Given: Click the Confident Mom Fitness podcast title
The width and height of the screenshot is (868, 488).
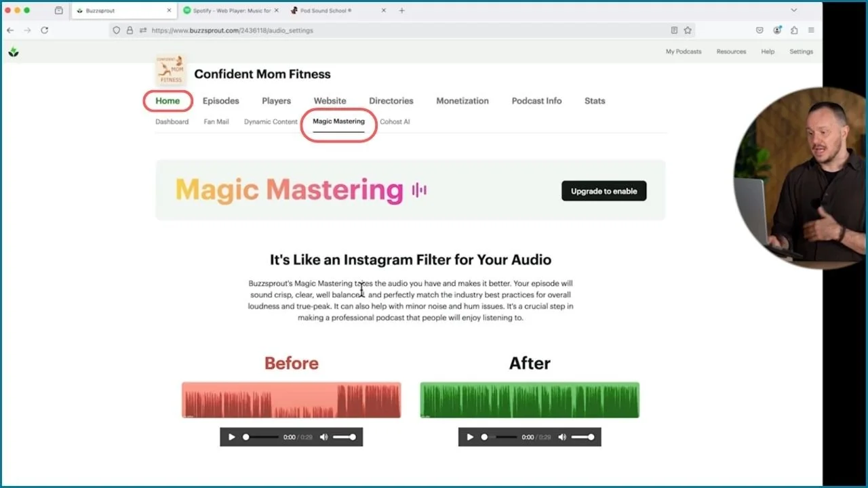Looking at the screenshot, I should click(x=262, y=75).
